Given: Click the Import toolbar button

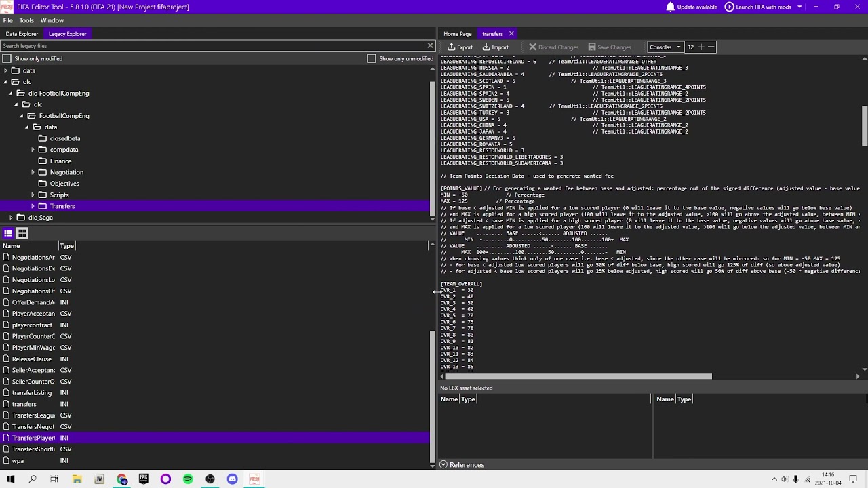Looking at the screenshot, I should click(x=496, y=47).
